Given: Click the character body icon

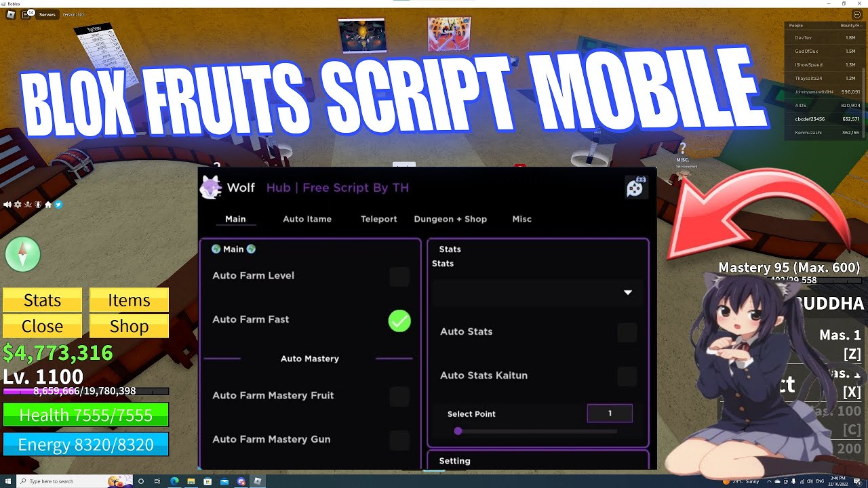Looking at the screenshot, I should pyautogui.click(x=38, y=204).
